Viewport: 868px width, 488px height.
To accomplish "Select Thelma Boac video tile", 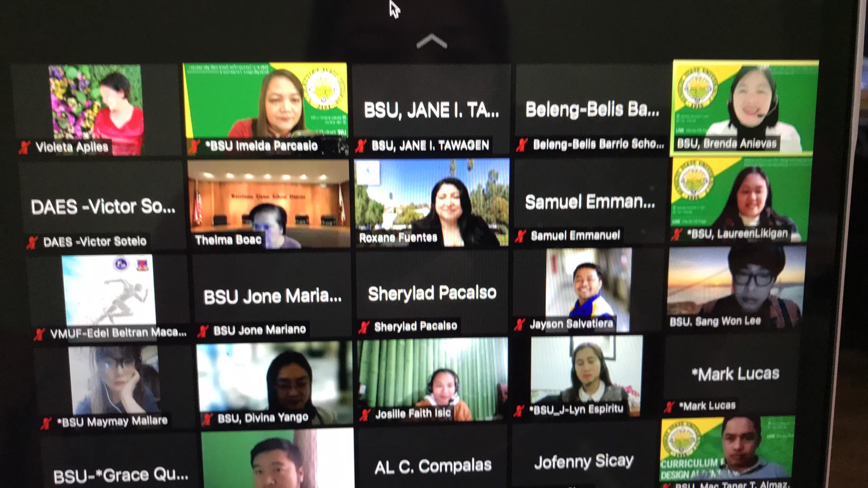I will 269,203.
